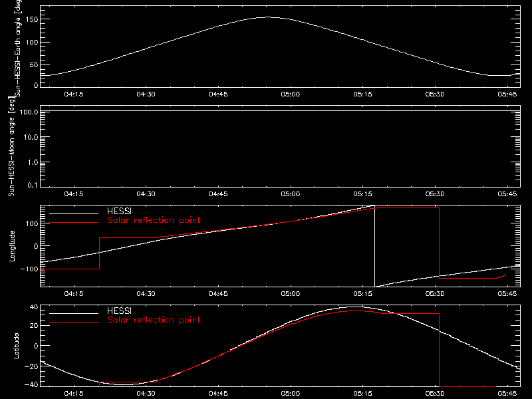Click the 100 tick on Longitude axis
Image resolution: width=532 pixels, height=399 pixels.
32,223
